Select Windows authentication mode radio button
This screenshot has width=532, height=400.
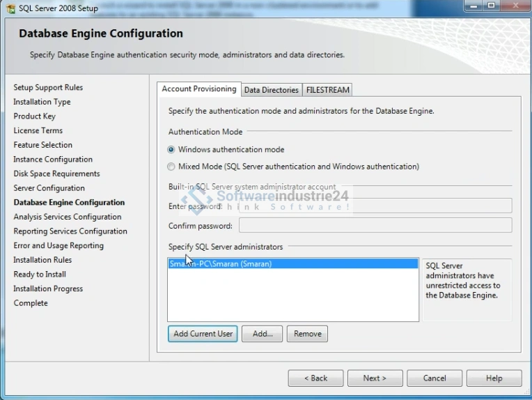172,149
